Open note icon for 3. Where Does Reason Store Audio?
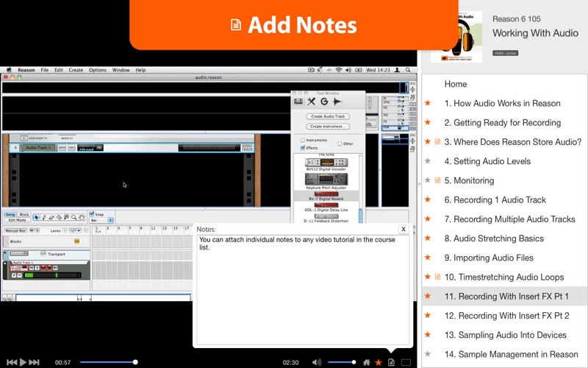 [437, 141]
